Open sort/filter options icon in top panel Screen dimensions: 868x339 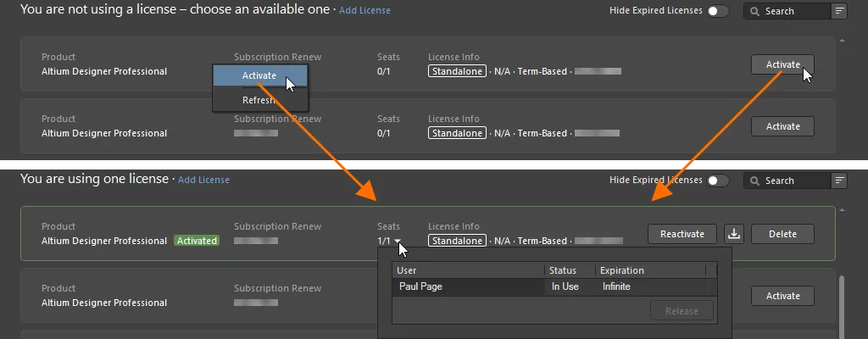839,11
